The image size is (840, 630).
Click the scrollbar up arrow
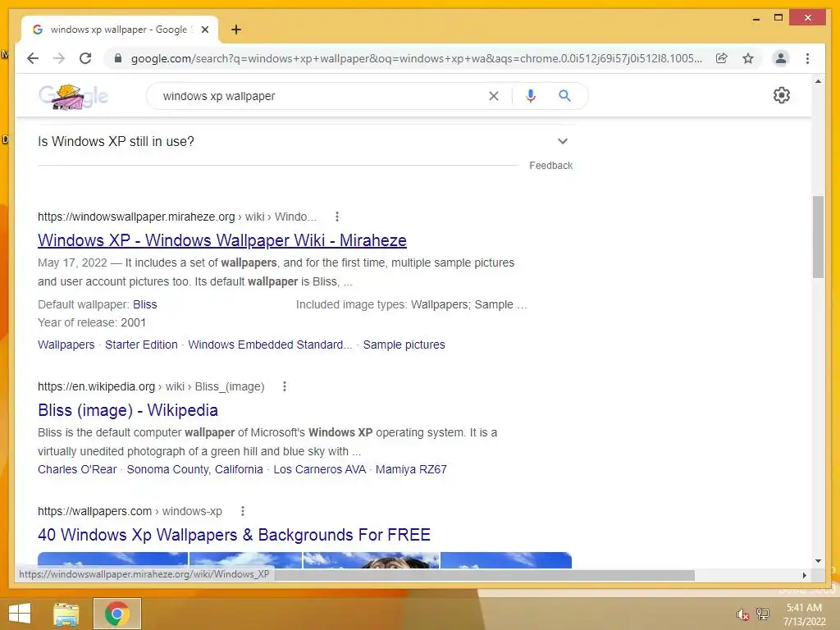[818, 81]
